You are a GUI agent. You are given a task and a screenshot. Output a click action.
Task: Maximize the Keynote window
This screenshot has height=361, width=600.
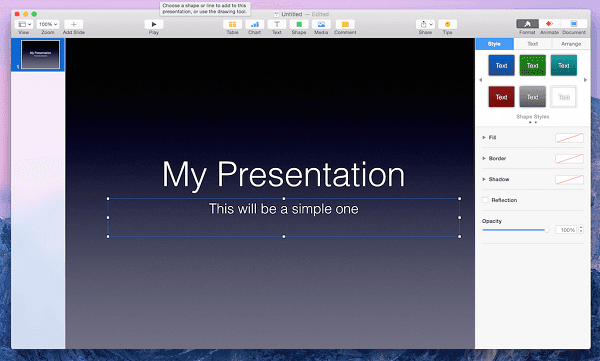(x=34, y=14)
